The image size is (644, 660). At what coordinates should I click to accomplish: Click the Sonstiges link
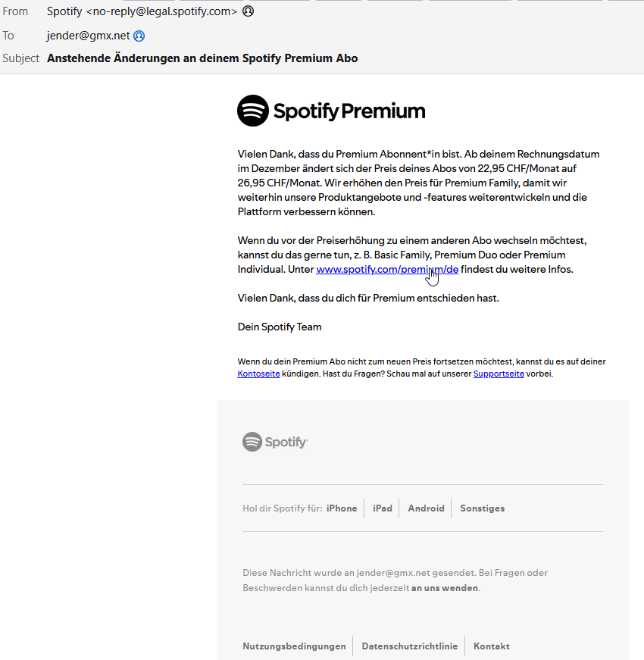482,508
